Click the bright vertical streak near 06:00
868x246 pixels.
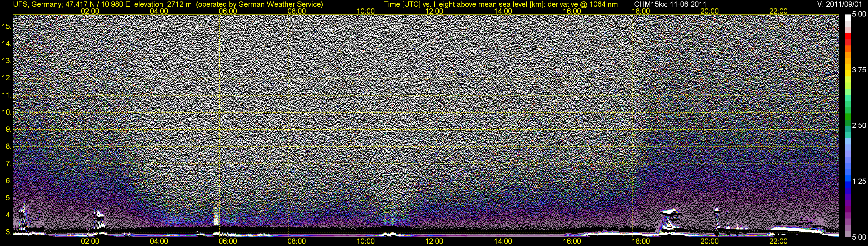(216, 217)
